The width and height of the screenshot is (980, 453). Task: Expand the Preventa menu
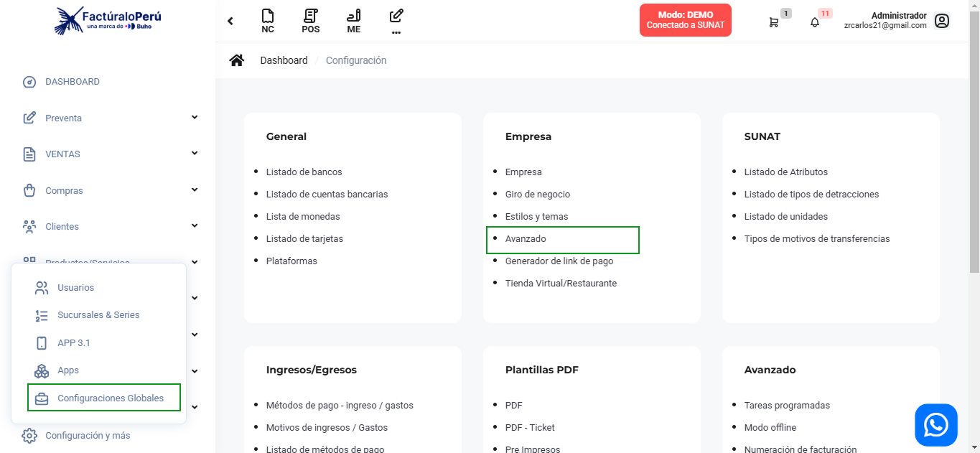pyautogui.click(x=194, y=117)
